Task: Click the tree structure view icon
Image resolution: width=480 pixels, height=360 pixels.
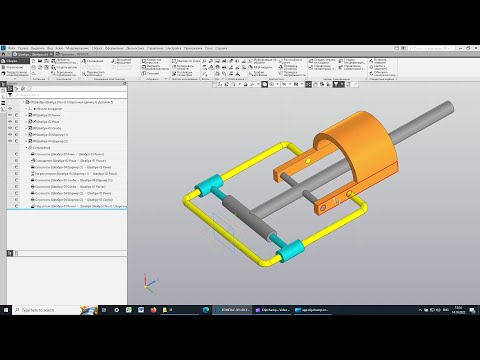Action: pyautogui.click(x=10, y=88)
